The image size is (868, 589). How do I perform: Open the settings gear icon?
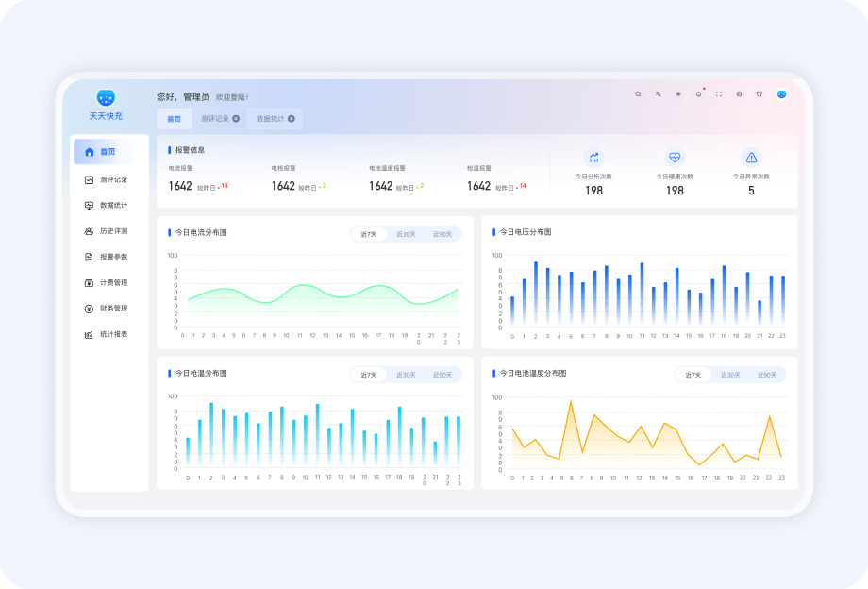tap(739, 94)
